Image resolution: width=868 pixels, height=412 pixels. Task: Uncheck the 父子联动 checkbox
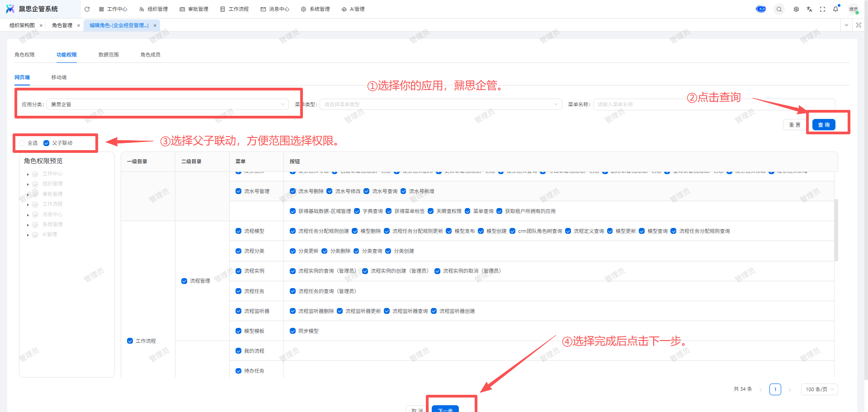coord(46,143)
